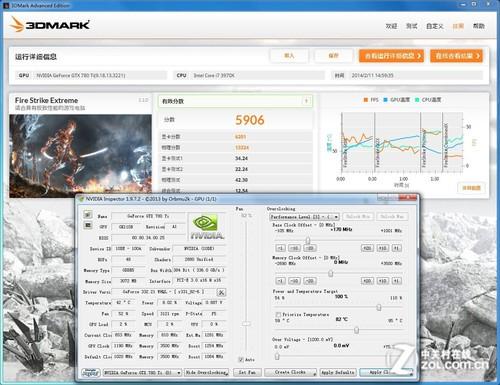Switch to the 自定义 tab
This screenshot has height=385, width=500.
[435, 26]
